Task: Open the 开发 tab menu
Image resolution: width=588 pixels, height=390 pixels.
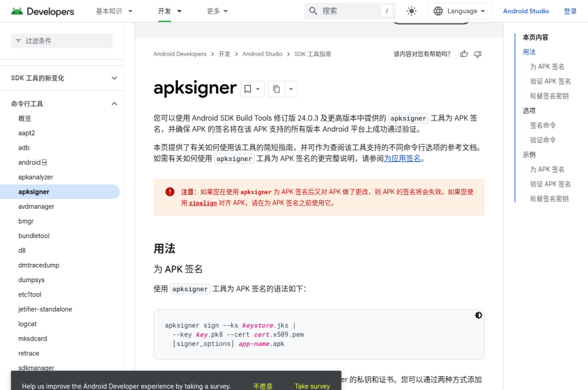Action: coord(169,11)
